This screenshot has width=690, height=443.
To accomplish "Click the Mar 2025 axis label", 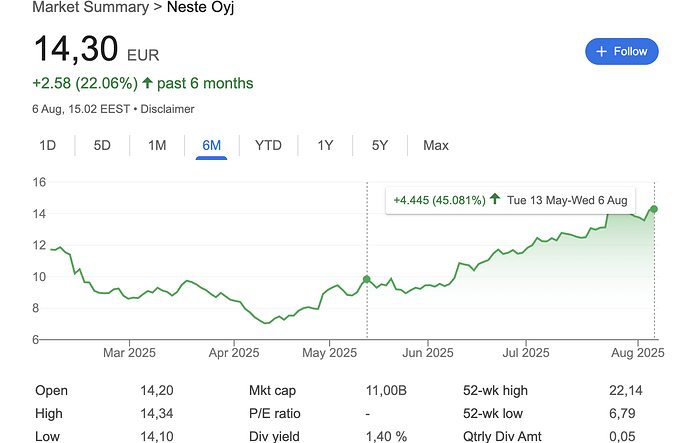I will (x=129, y=353).
